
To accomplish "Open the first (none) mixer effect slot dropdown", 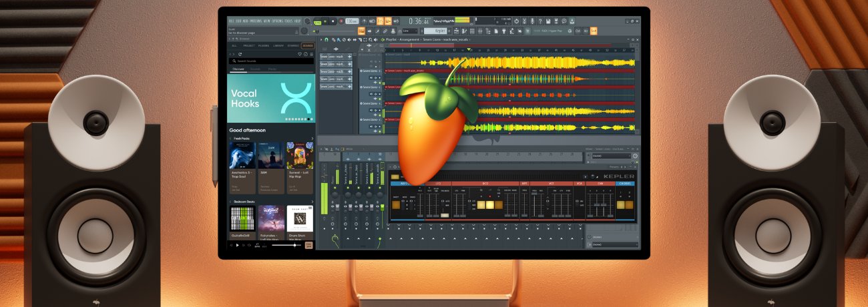I will coord(612,156).
